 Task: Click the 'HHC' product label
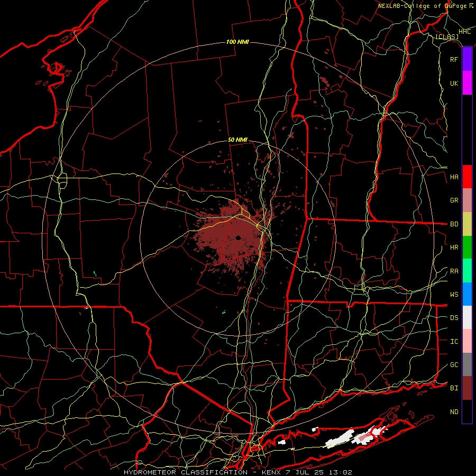tap(464, 32)
